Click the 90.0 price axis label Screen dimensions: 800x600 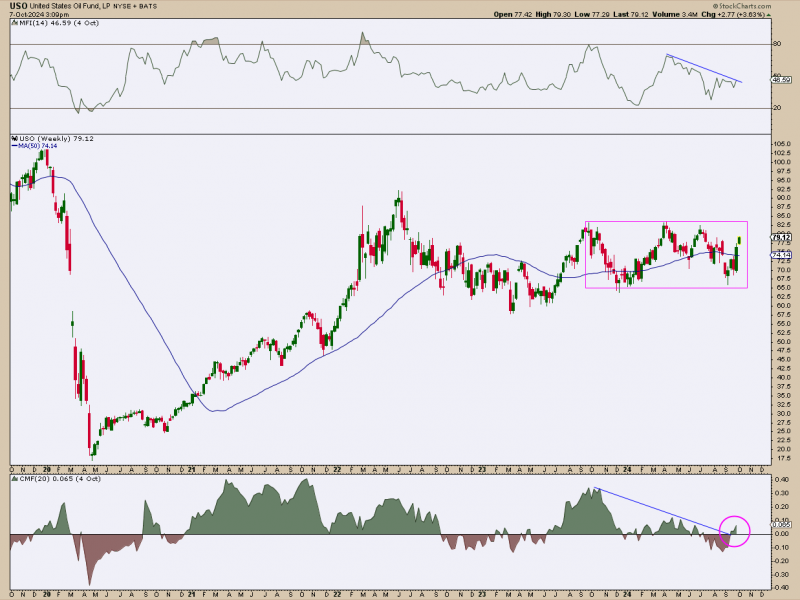click(x=783, y=198)
